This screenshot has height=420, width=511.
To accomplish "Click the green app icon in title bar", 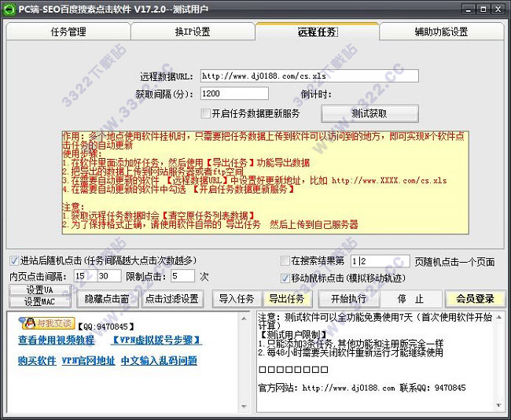I will 9,9.
